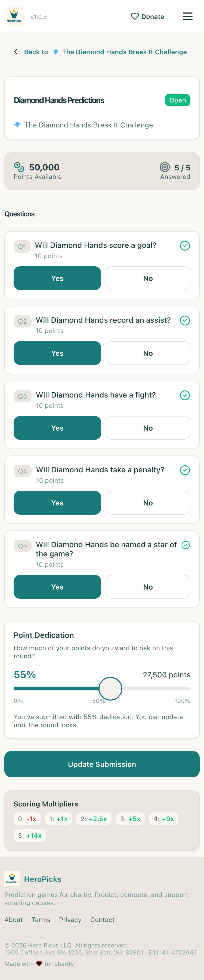
Task: Click the points coins icon
Action: click(19, 166)
